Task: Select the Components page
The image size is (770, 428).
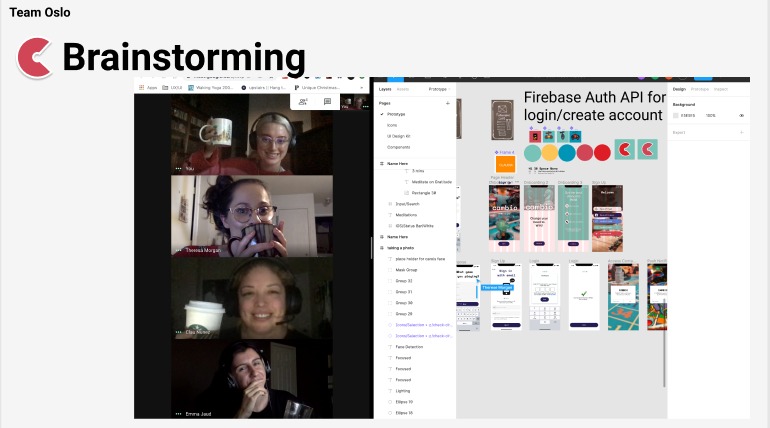Action: [398, 147]
